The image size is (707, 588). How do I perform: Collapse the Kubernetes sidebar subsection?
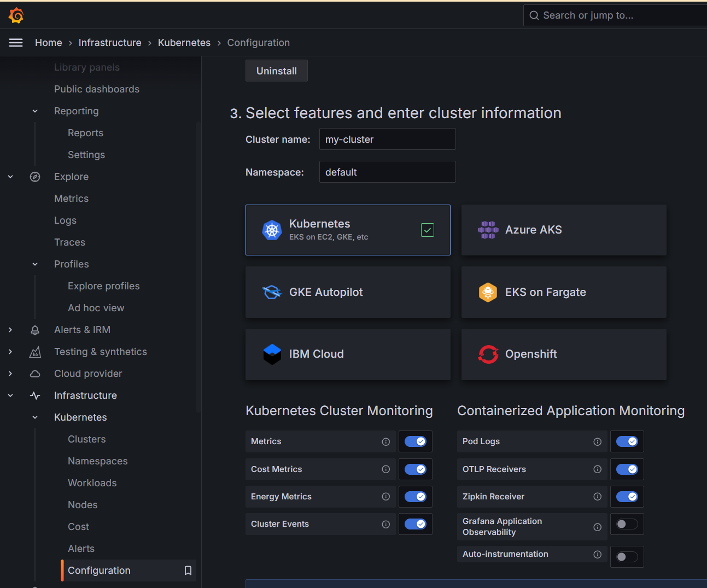[35, 417]
